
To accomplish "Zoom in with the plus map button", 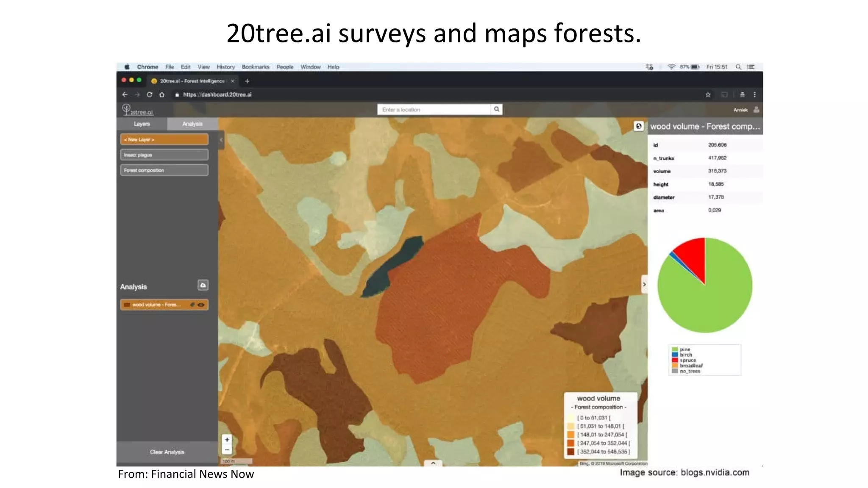I will coord(227,440).
